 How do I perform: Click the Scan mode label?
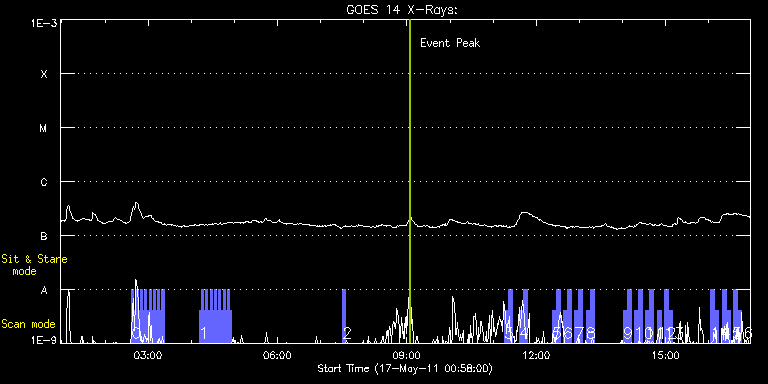pyautogui.click(x=28, y=324)
